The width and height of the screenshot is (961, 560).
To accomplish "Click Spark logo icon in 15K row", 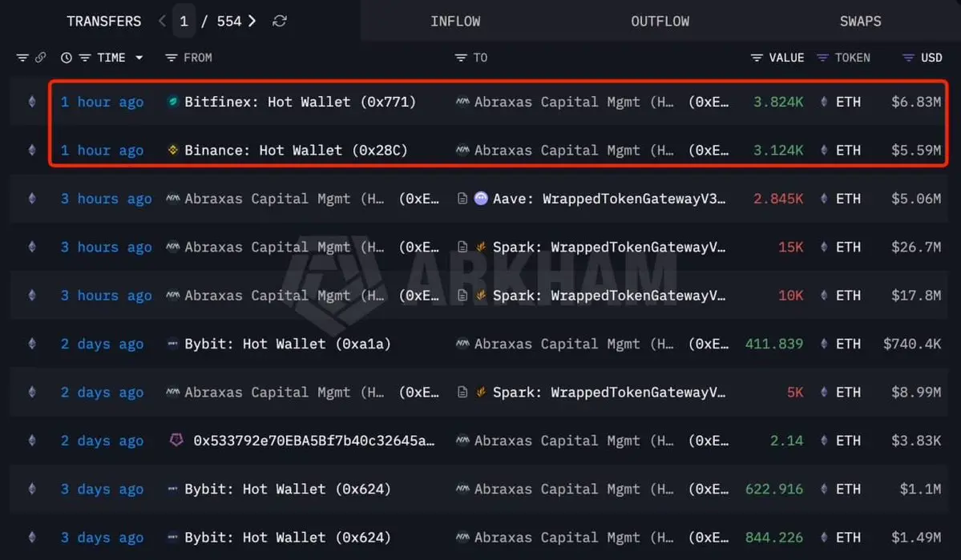I will pos(481,247).
